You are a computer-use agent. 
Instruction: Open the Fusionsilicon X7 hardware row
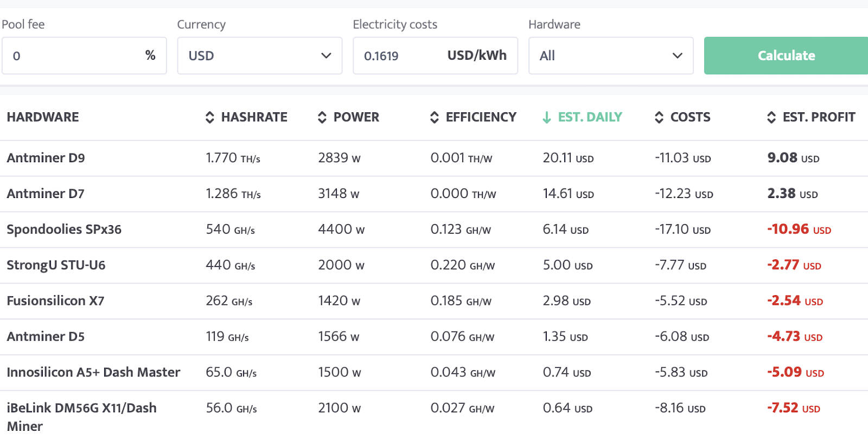coord(434,301)
